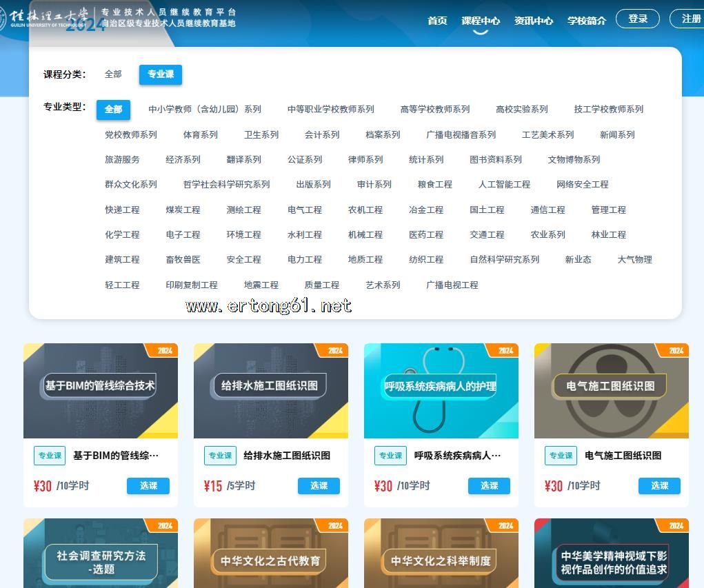This screenshot has height=588, width=704.
Task: Switch to 资讯中心 in navigation
Action: pyautogui.click(x=533, y=21)
